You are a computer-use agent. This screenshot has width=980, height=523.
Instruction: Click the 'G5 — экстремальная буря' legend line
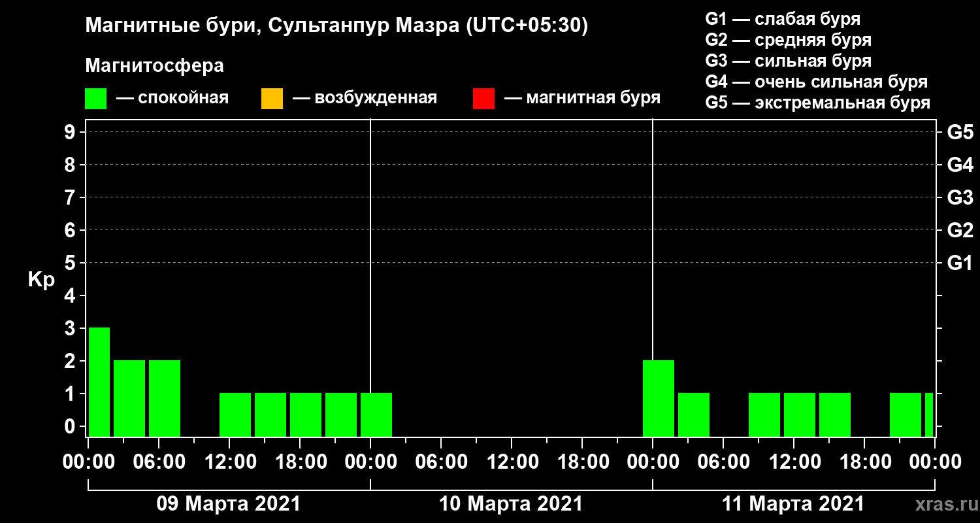click(818, 103)
